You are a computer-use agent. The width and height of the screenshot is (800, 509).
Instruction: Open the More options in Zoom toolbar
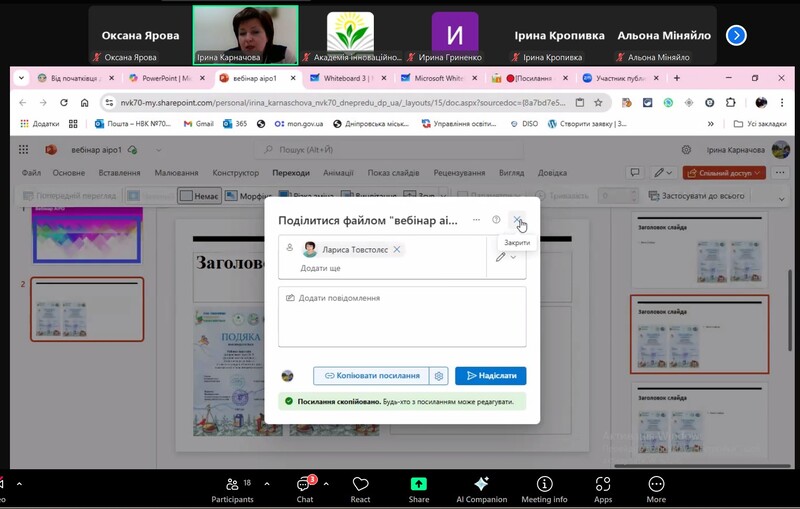[x=656, y=490]
